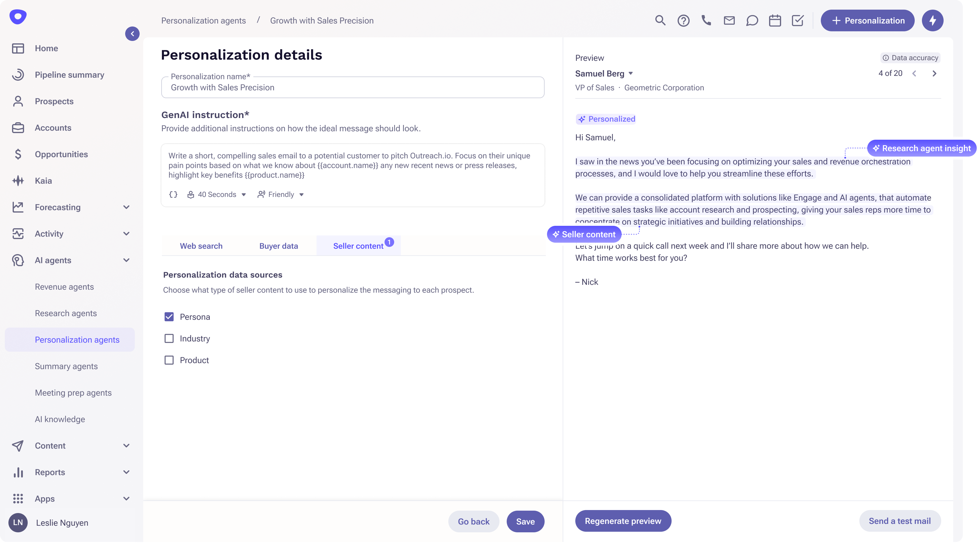
Task: Click the phone call icon
Action: (x=706, y=20)
